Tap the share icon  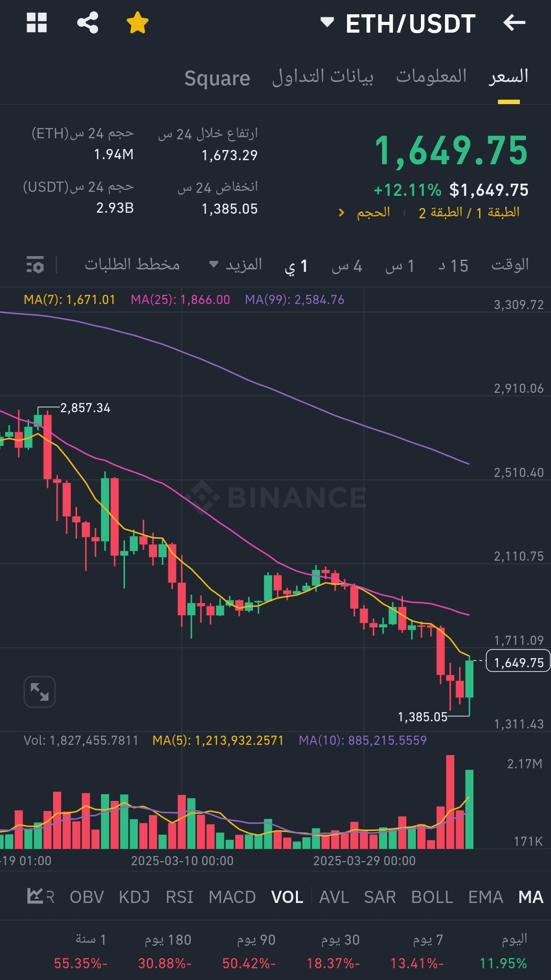(87, 23)
